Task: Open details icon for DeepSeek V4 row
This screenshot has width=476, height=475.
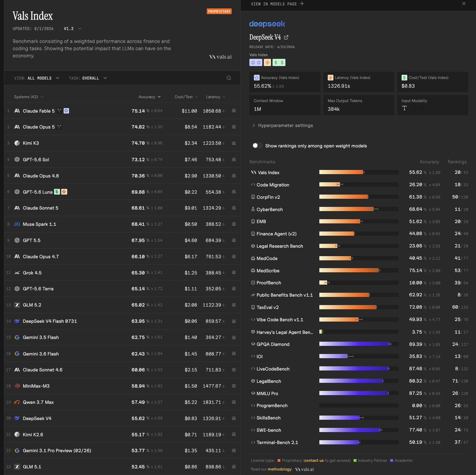Action: [x=234, y=418]
